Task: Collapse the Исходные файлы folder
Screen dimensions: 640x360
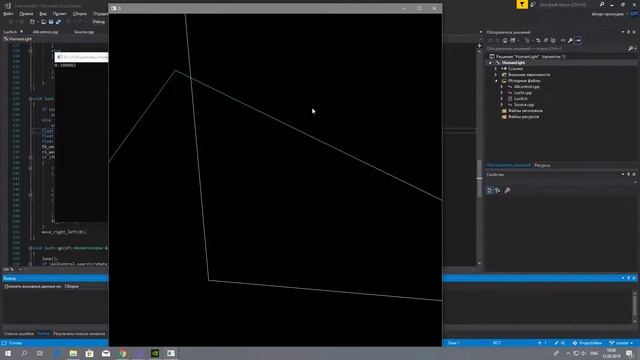Action: (x=496, y=81)
